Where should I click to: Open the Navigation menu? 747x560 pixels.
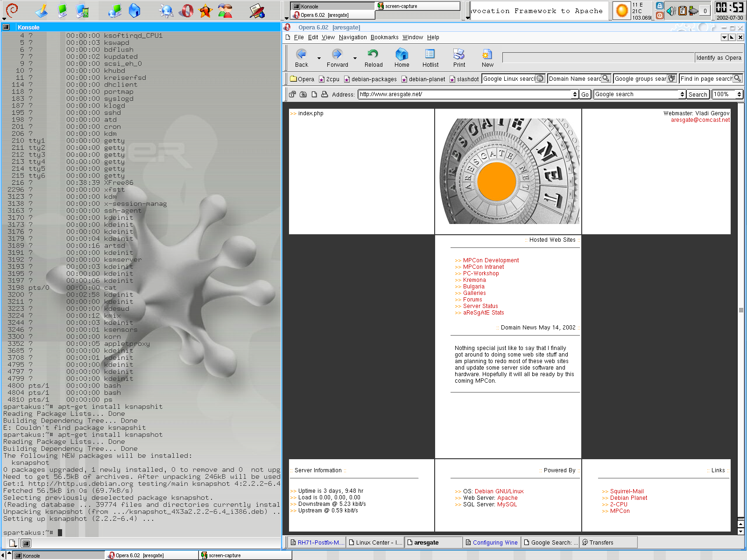[x=352, y=37]
